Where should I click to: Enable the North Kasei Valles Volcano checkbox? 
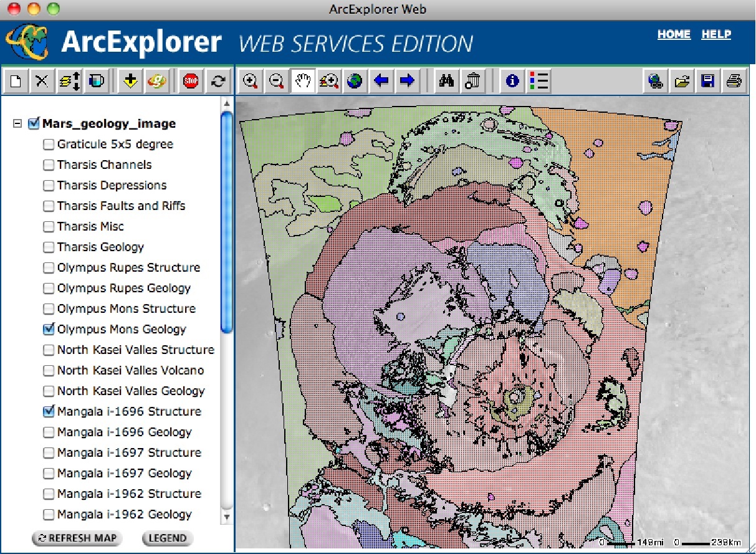(48, 371)
